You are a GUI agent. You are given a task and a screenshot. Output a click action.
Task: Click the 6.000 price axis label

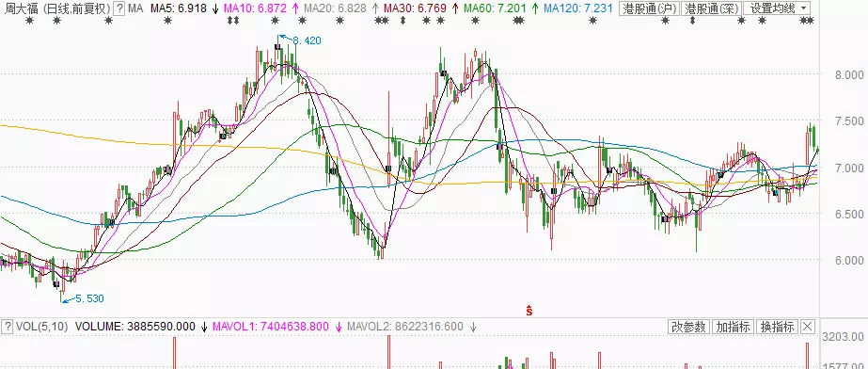pyautogui.click(x=849, y=260)
